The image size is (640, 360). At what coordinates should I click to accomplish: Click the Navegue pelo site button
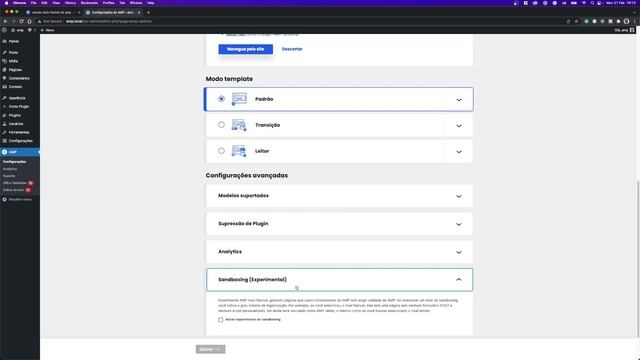point(246,49)
